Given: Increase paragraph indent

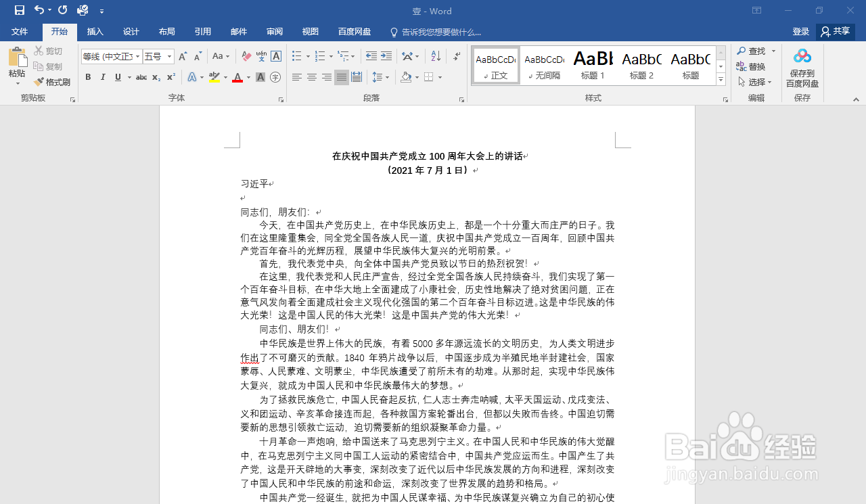Looking at the screenshot, I should pos(386,57).
